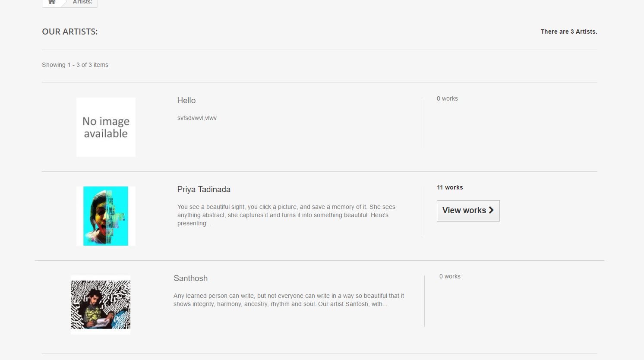Open the Hello artist name link

[186, 101]
